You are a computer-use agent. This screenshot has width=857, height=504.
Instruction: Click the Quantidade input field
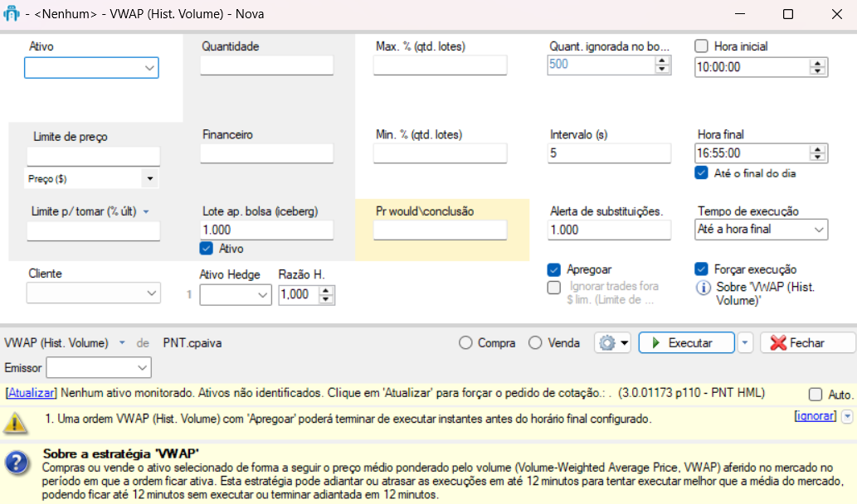coord(266,66)
